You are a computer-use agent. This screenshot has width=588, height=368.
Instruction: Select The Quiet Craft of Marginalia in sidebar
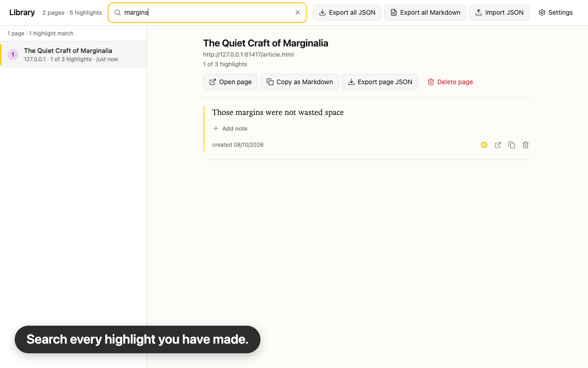[73, 55]
